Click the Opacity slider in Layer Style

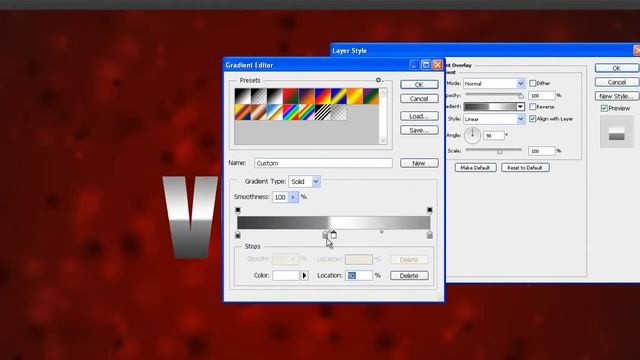tap(494, 95)
